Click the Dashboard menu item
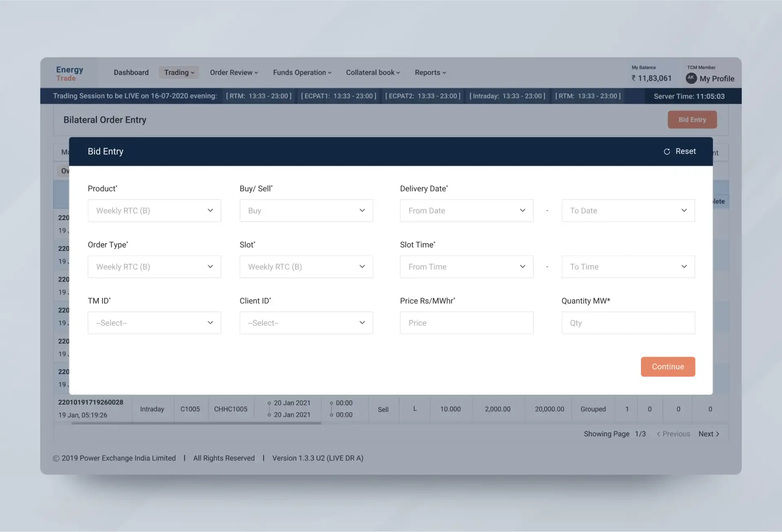 [x=131, y=72]
